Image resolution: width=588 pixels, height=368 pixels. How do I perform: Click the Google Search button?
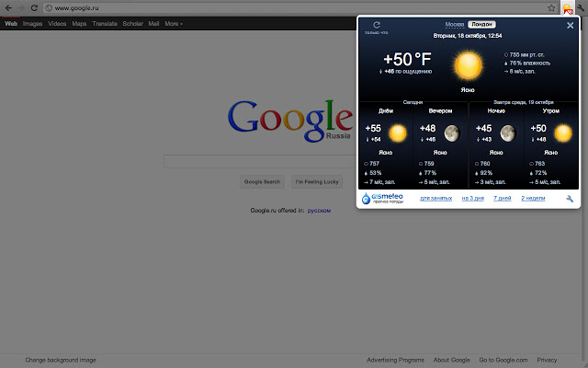tap(262, 182)
